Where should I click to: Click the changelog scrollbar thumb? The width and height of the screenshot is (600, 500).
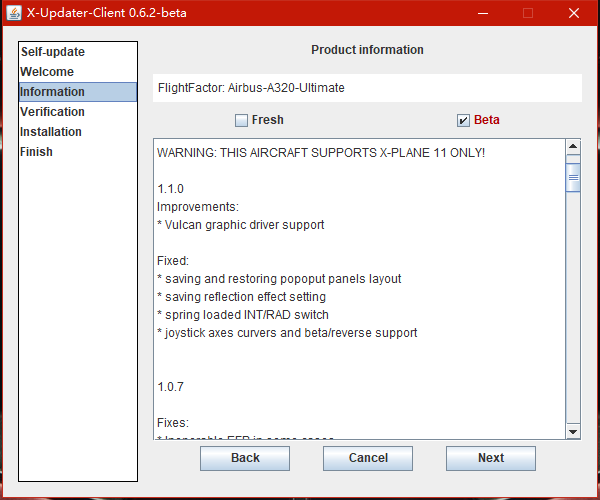(573, 178)
